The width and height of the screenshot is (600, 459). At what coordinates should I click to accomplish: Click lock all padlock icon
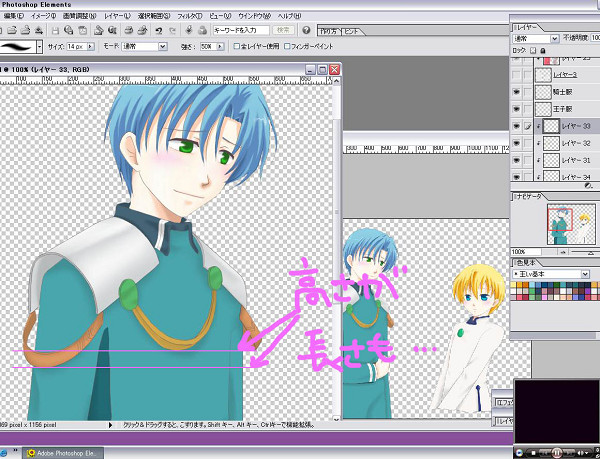543,50
